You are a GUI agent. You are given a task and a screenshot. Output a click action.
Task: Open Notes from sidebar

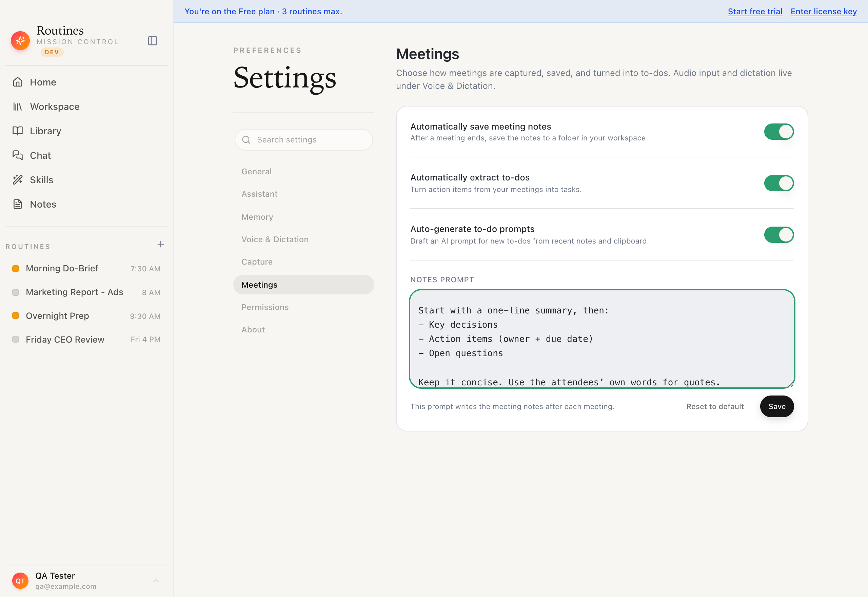(x=86, y=204)
